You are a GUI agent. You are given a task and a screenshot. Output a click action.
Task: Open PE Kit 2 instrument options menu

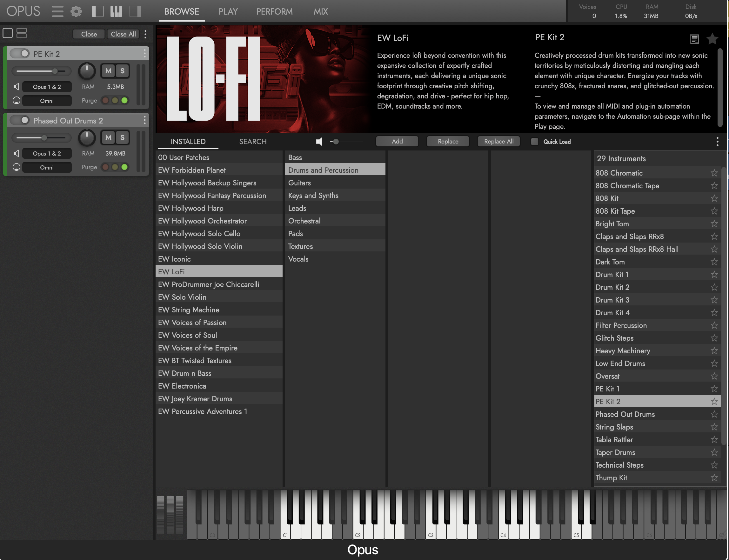[x=144, y=53]
